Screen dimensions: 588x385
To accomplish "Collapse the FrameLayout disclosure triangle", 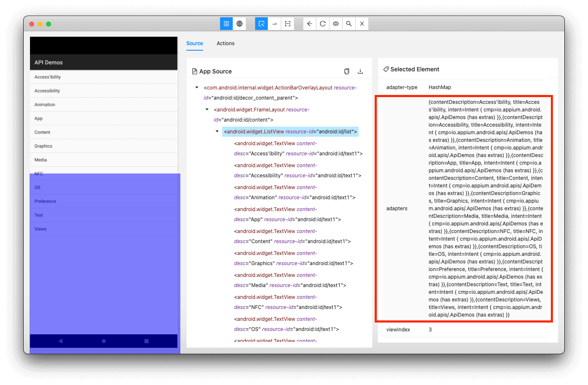I will 207,109.
